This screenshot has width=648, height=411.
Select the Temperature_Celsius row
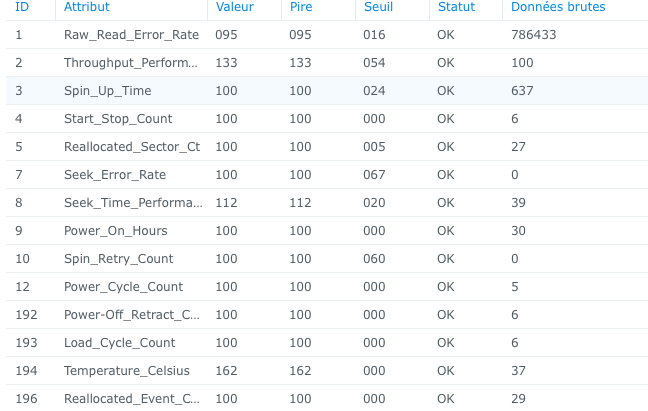[x=327, y=371]
